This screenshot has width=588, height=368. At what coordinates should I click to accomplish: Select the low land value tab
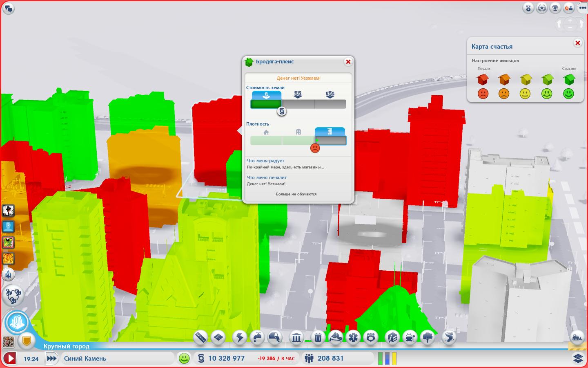(266, 95)
